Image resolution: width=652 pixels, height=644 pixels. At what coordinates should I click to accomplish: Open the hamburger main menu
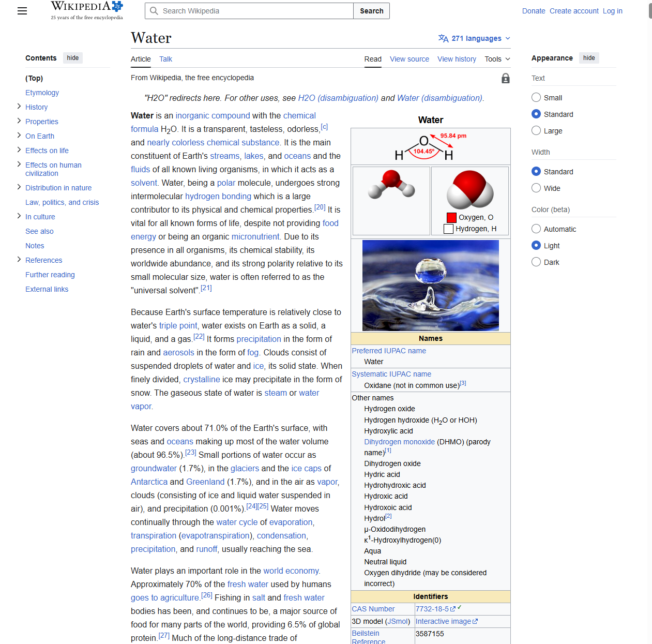pos(22,11)
